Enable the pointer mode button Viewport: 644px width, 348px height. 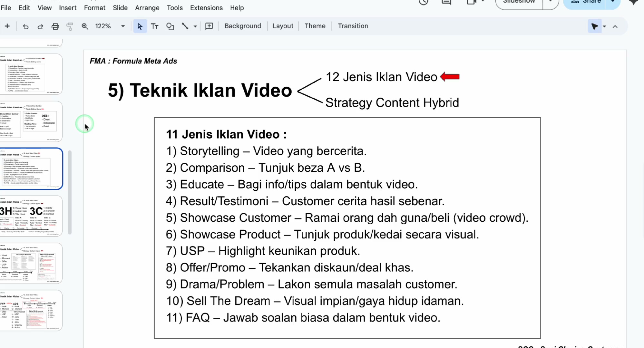click(595, 26)
